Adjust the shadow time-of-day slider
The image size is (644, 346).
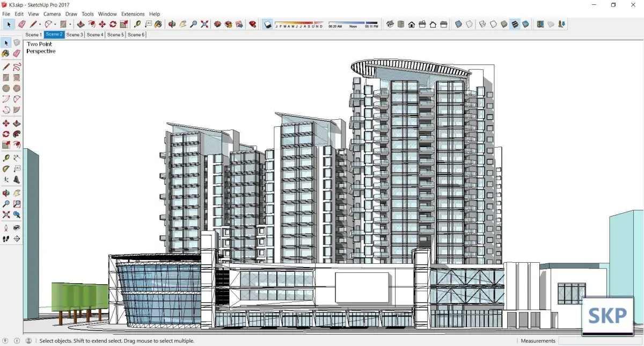tap(353, 24)
